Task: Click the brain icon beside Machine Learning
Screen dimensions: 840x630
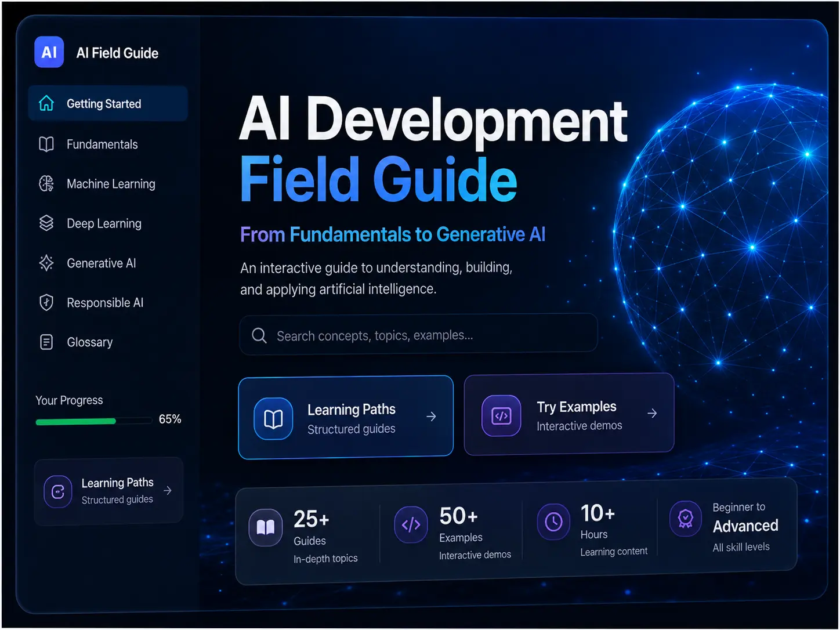Action: click(46, 184)
